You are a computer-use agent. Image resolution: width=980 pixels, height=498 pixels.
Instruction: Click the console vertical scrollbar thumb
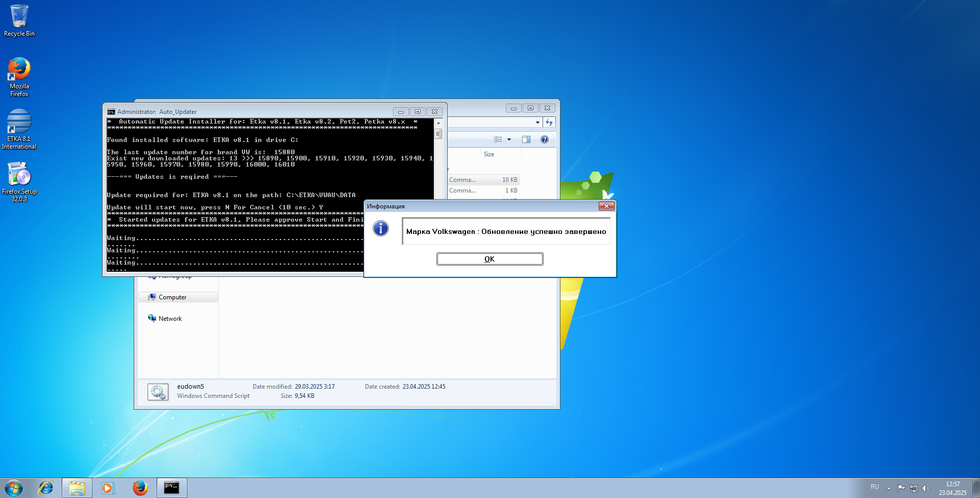pos(438,134)
